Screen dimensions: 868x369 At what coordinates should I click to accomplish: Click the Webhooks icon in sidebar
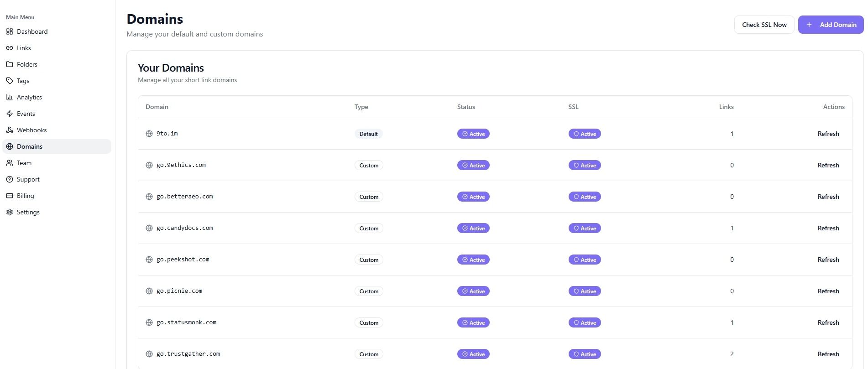coord(10,130)
